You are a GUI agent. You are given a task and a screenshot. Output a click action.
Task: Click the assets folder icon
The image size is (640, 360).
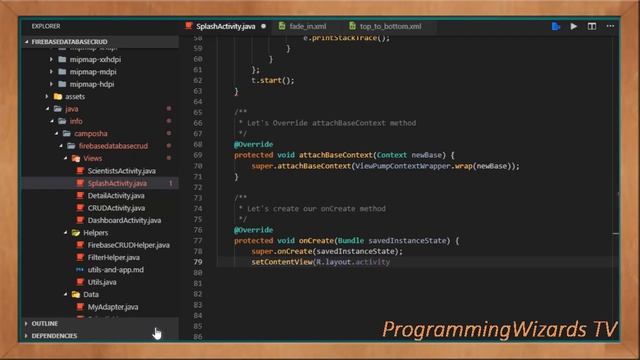click(x=58, y=97)
